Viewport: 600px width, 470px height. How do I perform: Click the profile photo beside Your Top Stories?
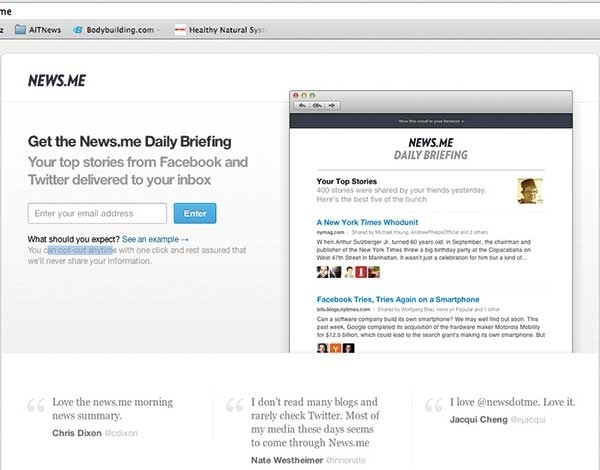pyautogui.click(x=530, y=190)
